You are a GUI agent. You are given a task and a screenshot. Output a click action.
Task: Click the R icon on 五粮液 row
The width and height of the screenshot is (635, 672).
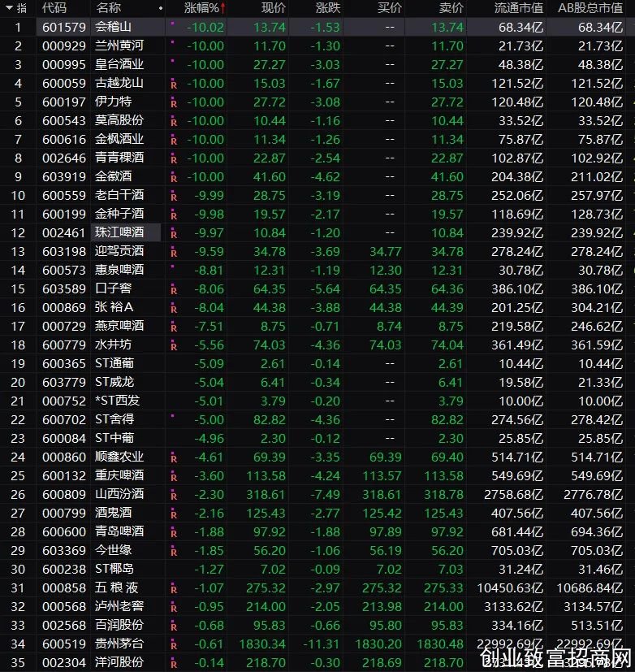click(174, 589)
